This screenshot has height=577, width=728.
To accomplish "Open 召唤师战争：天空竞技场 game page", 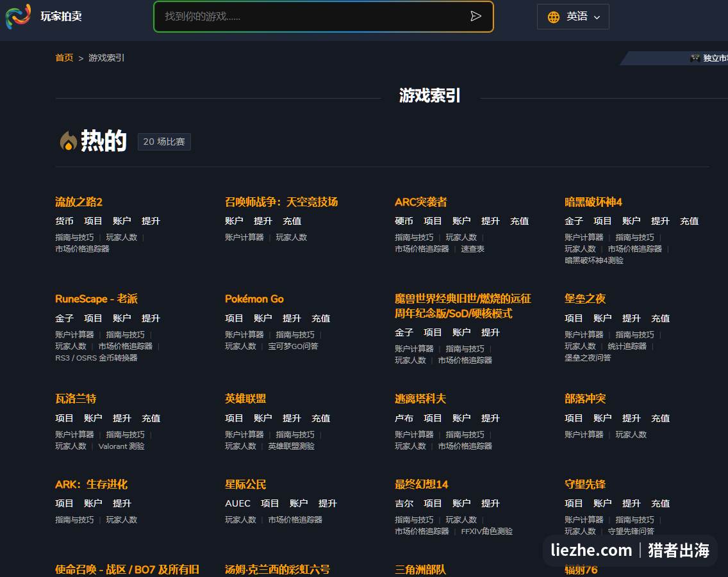I will (281, 202).
